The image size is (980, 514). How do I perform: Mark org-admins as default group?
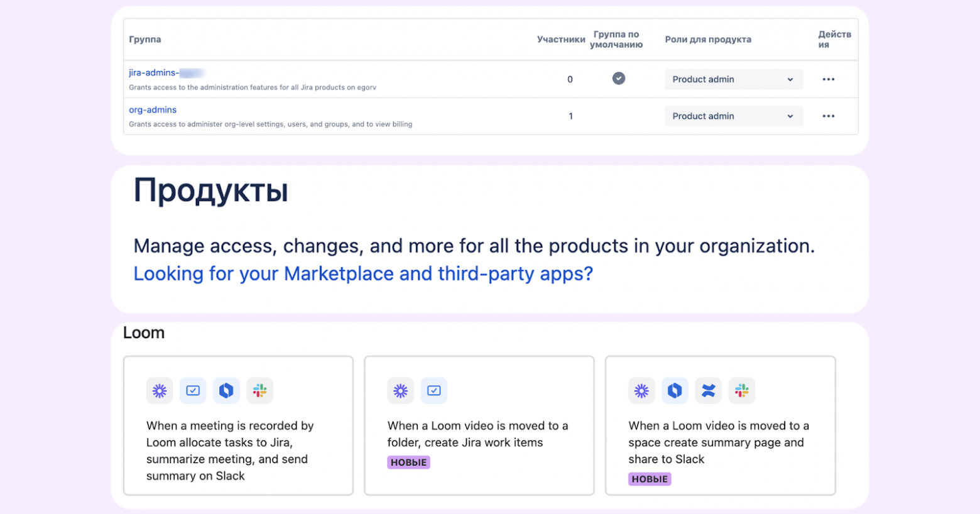pos(619,116)
